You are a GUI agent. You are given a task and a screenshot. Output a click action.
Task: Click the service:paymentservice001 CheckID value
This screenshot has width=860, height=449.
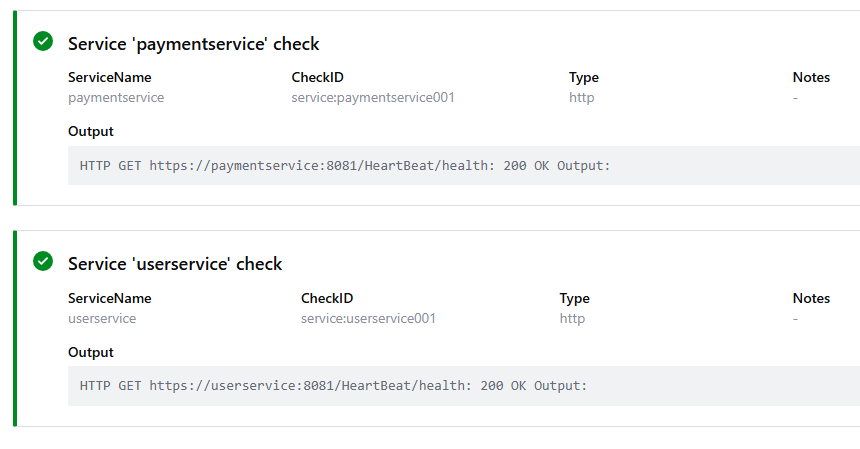[373, 97]
